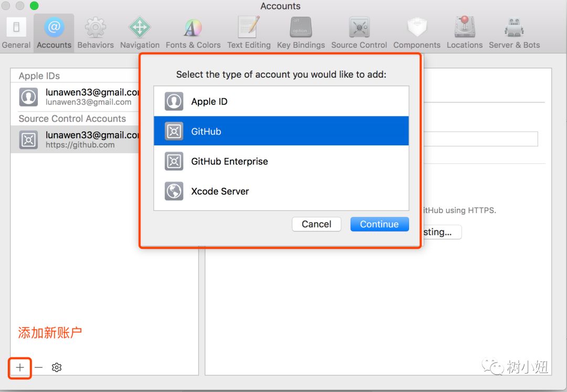Open the Behaviors preferences tab

(x=96, y=33)
